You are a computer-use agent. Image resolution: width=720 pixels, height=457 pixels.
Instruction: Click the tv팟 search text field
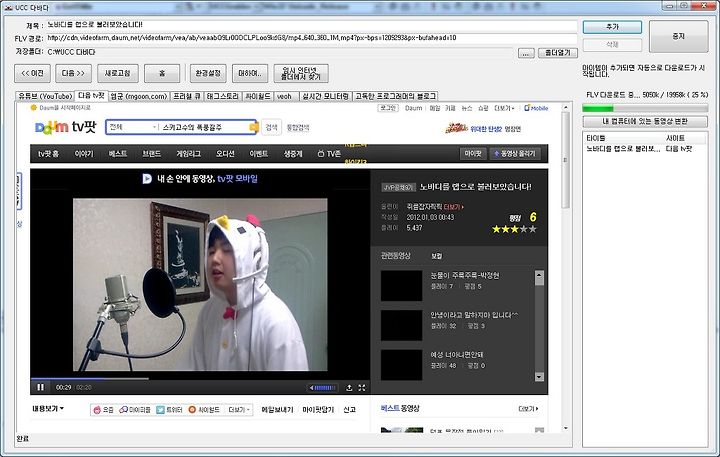point(204,127)
